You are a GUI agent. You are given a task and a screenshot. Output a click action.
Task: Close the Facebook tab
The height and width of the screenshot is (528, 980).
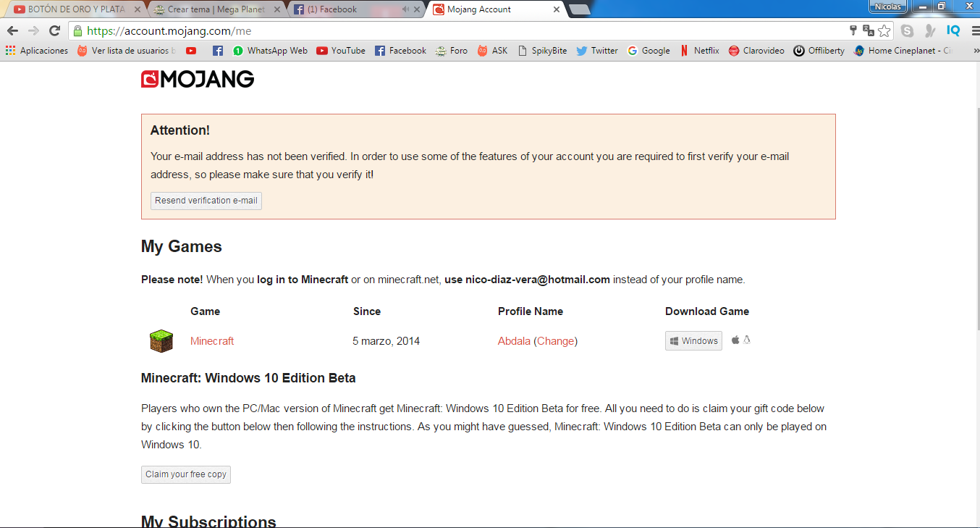point(418,9)
